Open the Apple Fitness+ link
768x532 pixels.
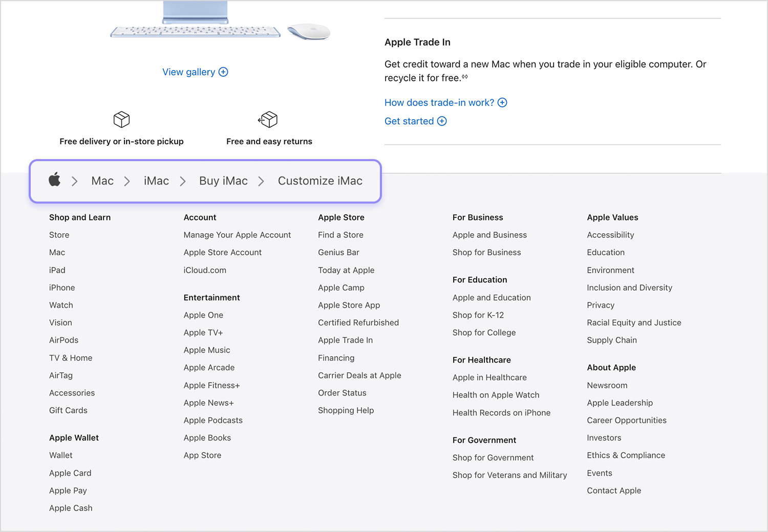point(211,385)
